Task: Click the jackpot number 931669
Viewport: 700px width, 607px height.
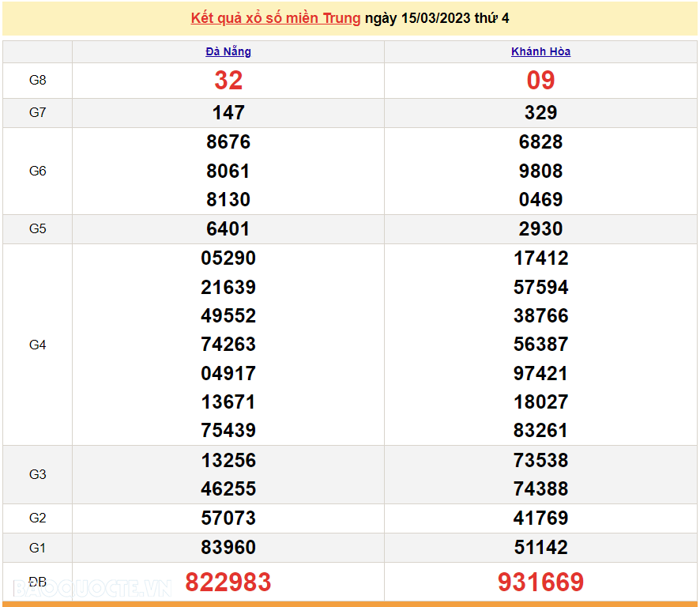Action: [540, 582]
